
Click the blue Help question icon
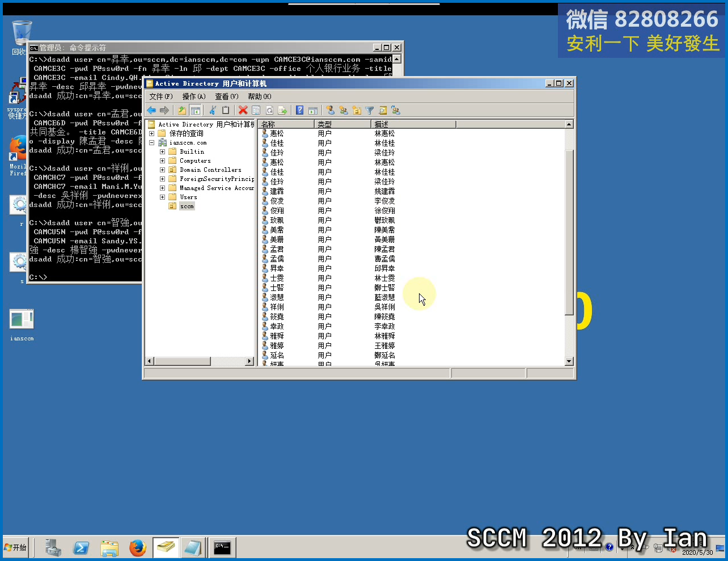299,111
